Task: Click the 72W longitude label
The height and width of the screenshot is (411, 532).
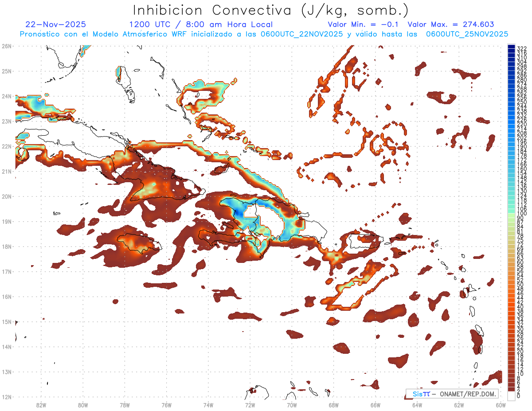Action: (250, 404)
